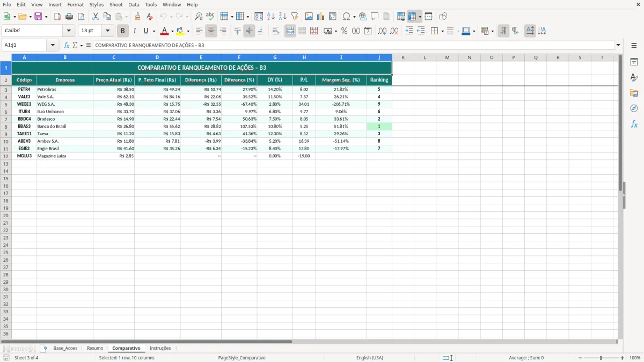The image size is (644, 362).
Task: Expand the formula bar
Action: point(619,46)
